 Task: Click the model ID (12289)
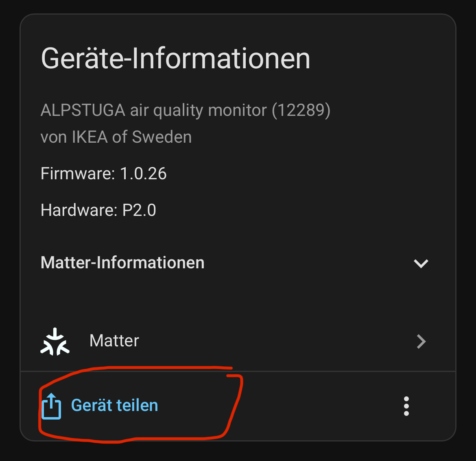point(301,111)
